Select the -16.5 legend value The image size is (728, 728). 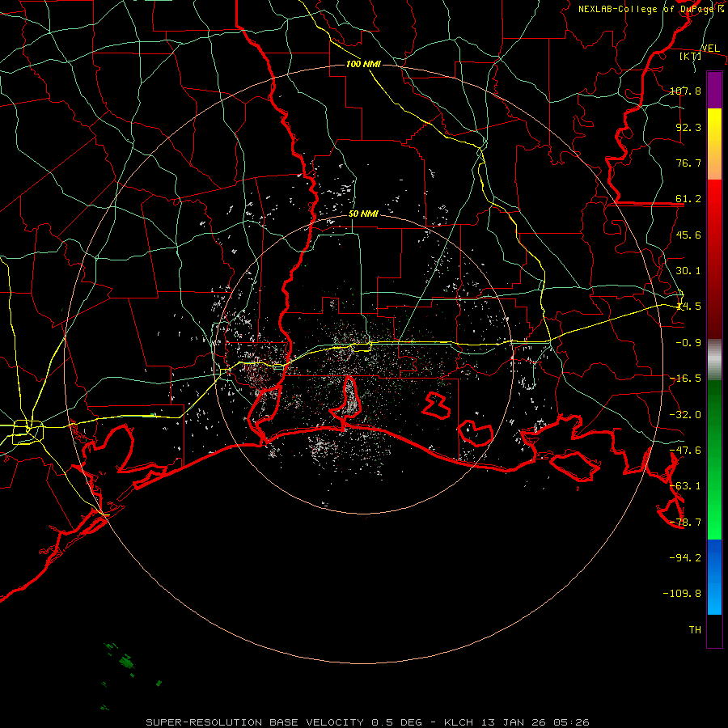(x=685, y=379)
